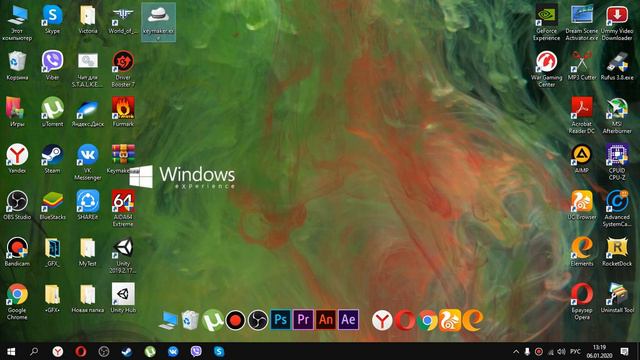
Task: Open the Игры desktop folder
Action: (17, 112)
